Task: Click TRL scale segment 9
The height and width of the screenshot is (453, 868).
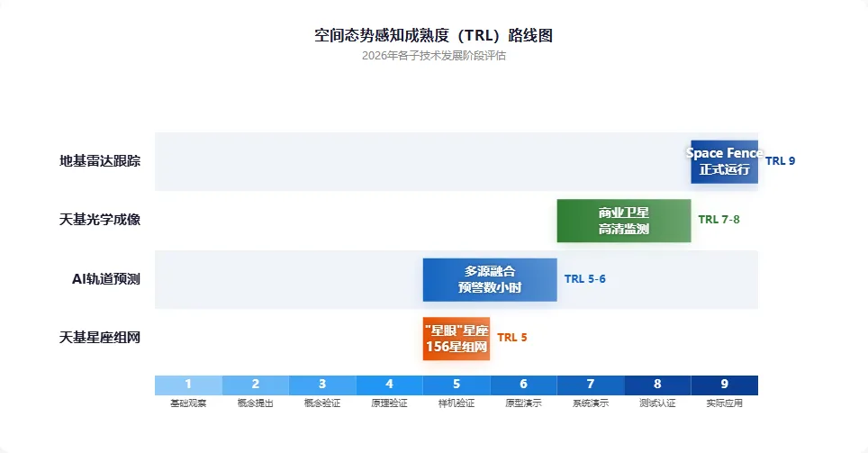Action: [724, 385]
